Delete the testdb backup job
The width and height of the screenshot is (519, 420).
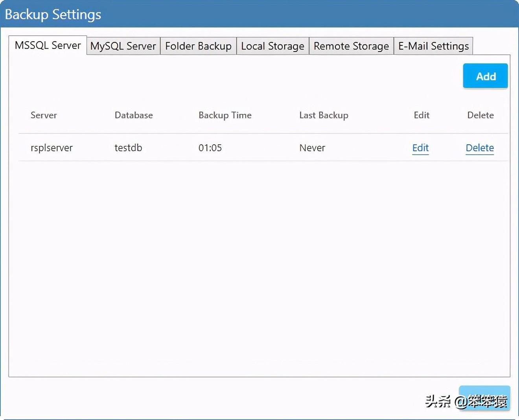tap(480, 148)
